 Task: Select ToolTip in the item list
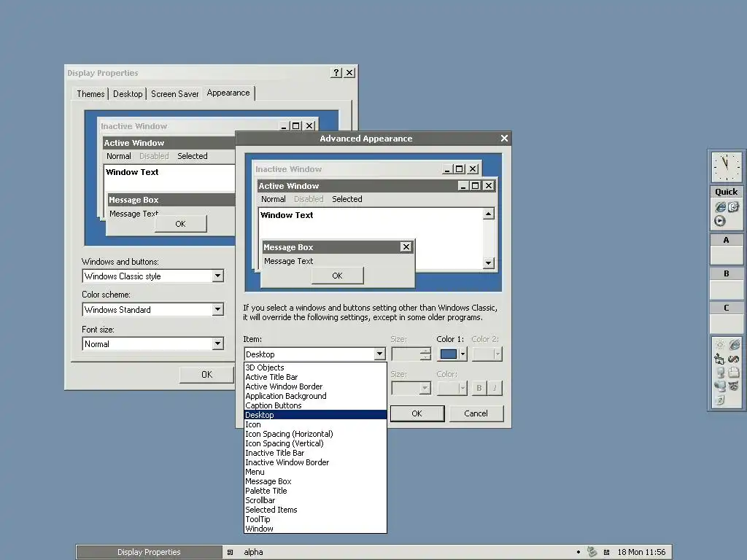coord(315,519)
